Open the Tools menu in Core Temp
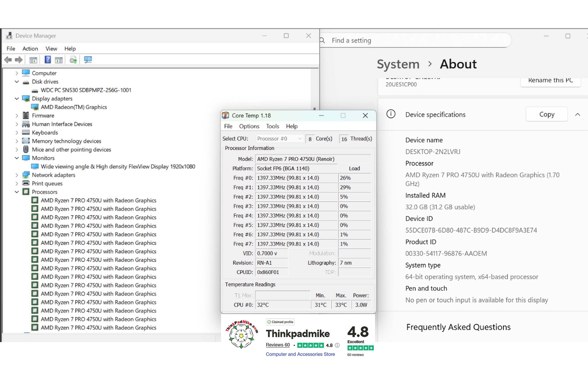This screenshot has height=370, width=588. click(272, 126)
